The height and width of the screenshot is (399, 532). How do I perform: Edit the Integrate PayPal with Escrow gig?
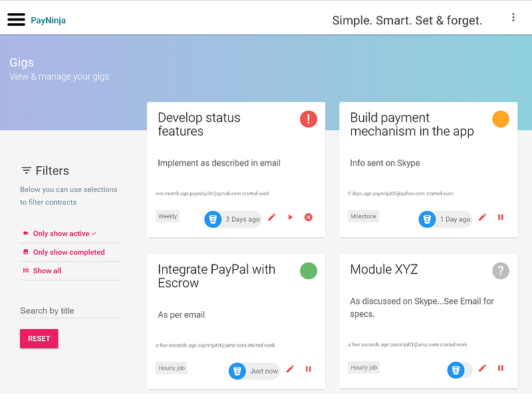coord(290,369)
